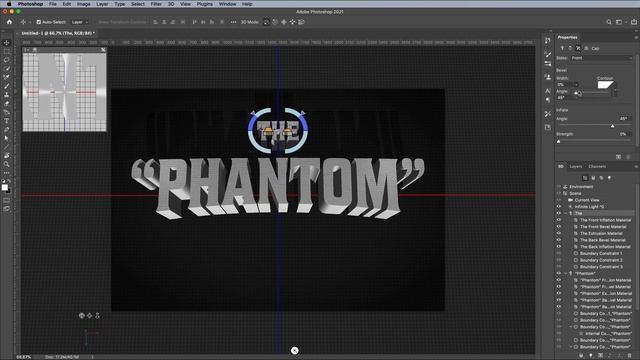Open the Search icon at top right
The image size is (640, 360).
[609, 22]
